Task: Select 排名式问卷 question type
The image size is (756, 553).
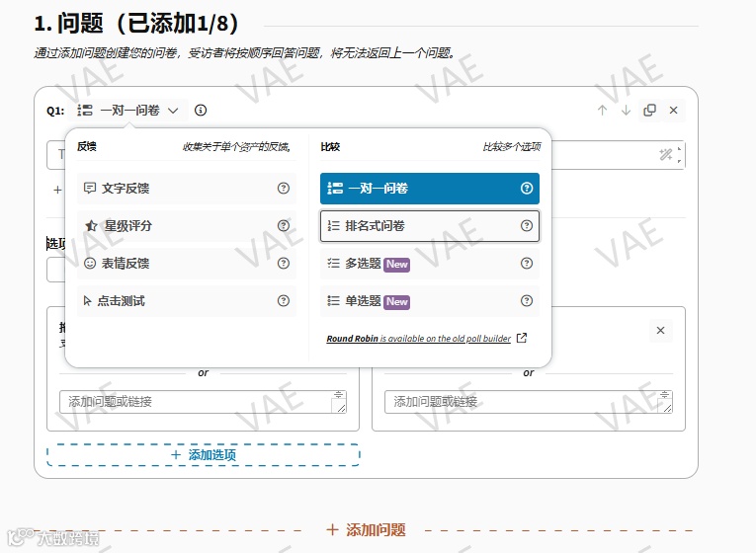Action: point(430,226)
